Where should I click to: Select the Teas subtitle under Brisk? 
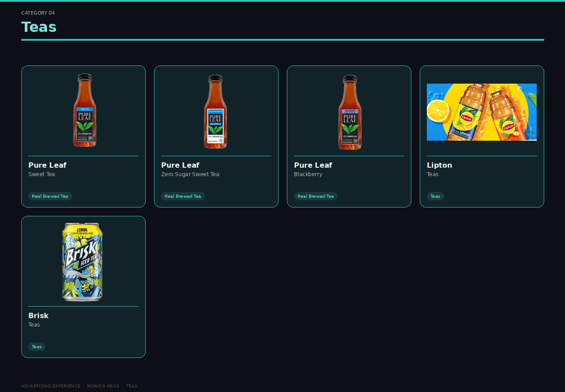click(x=34, y=325)
